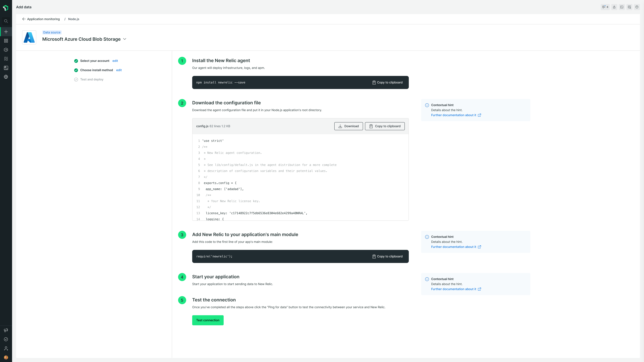
Task: Open the help question mark icon
Action: click(x=637, y=7)
